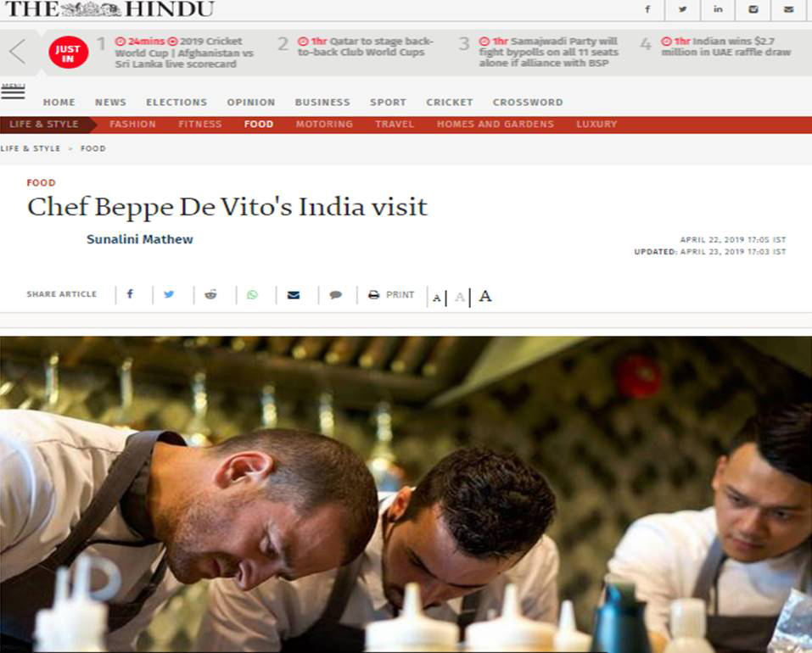Click Life & Style breadcrumb link

[x=31, y=148]
